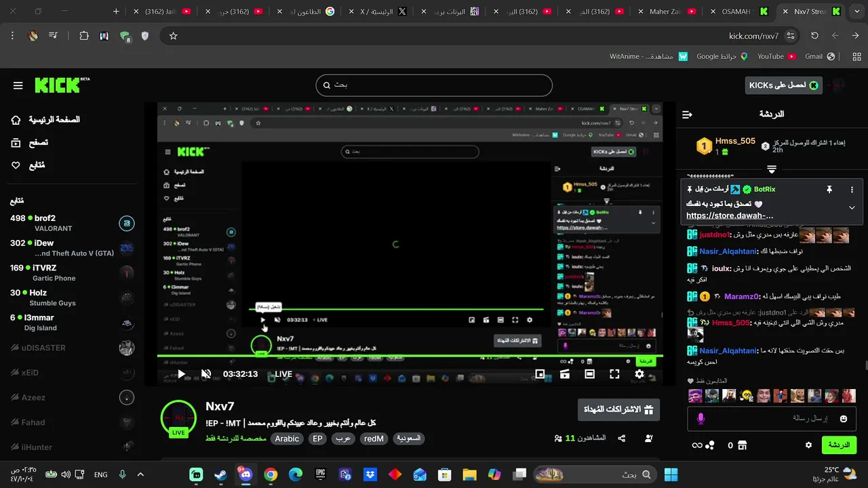This screenshot has width=868, height=488.
Task: Click the Kick search field
Action: [x=434, y=85]
